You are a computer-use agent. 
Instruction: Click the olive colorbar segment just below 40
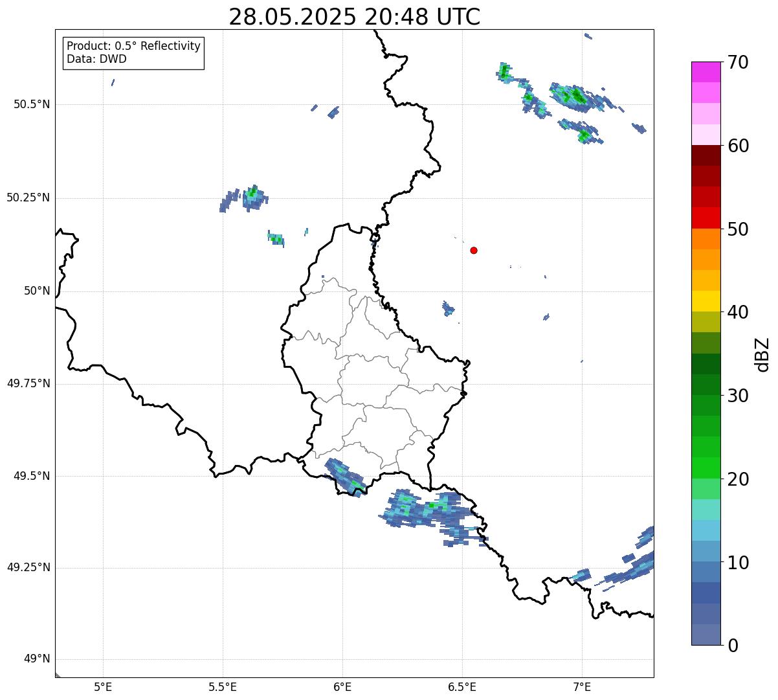(x=706, y=322)
